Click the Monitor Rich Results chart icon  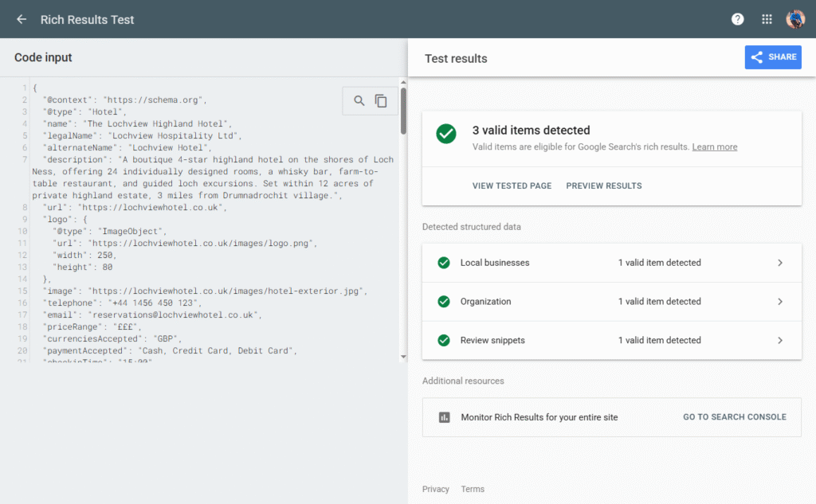click(445, 417)
